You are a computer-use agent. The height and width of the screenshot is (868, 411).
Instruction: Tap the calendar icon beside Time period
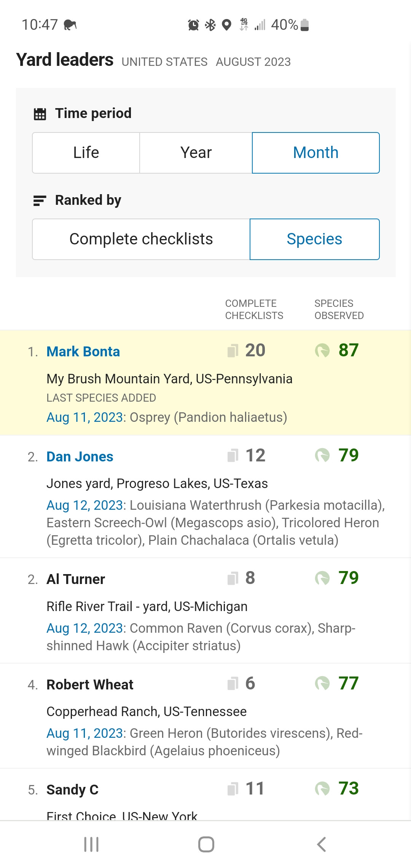pos(40,114)
